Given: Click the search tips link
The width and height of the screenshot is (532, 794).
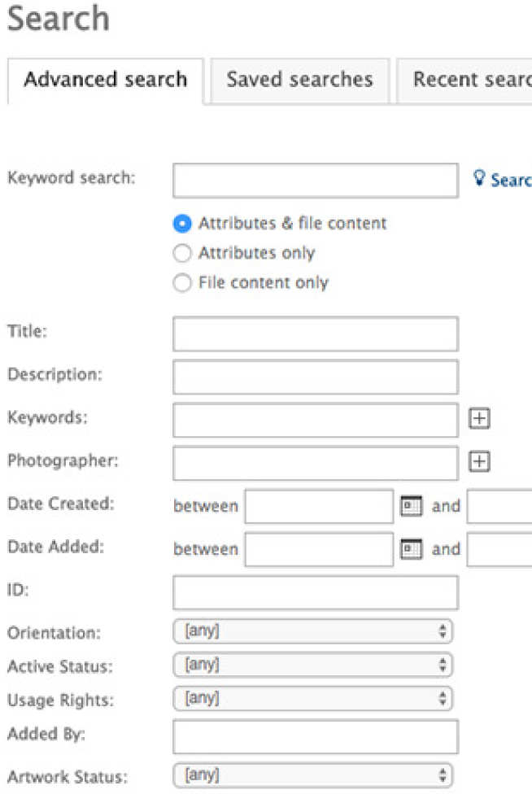Looking at the screenshot, I should 511,181.
